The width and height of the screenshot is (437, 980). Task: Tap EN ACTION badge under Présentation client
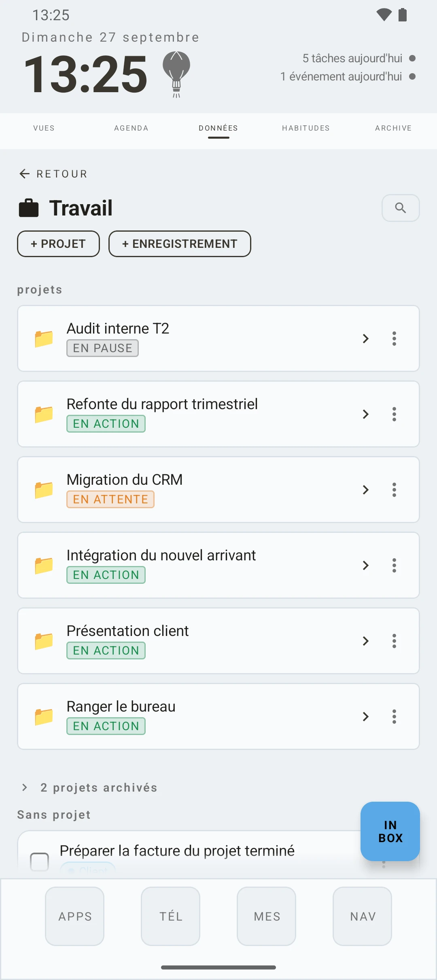(106, 651)
